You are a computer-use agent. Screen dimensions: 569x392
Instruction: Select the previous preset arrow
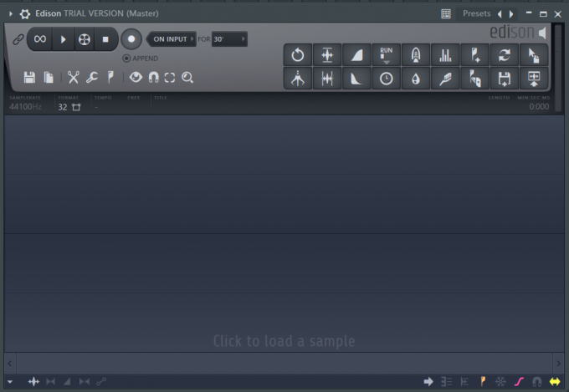tap(500, 14)
